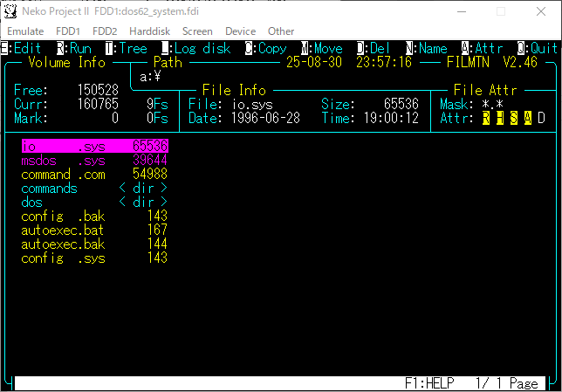Toggle the H hidden attribute flag
This screenshot has width=562, height=392.
(x=500, y=118)
